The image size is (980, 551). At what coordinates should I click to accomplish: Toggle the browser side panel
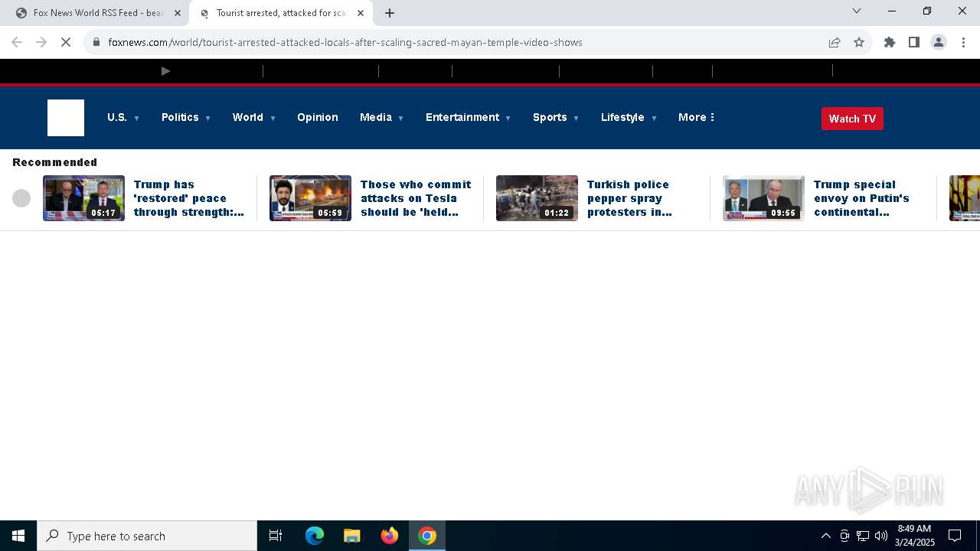click(914, 42)
